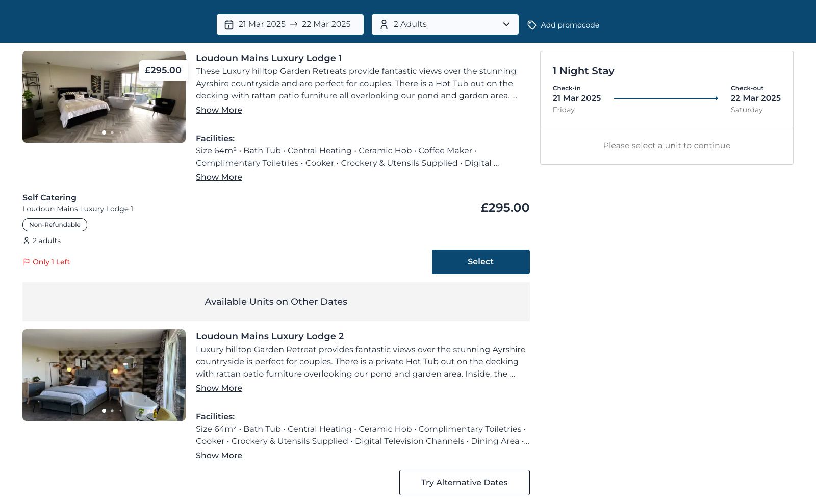The width and height of the screenshot is (816, 504).
Task: Open the date range picker
Action: coord(290,24)
